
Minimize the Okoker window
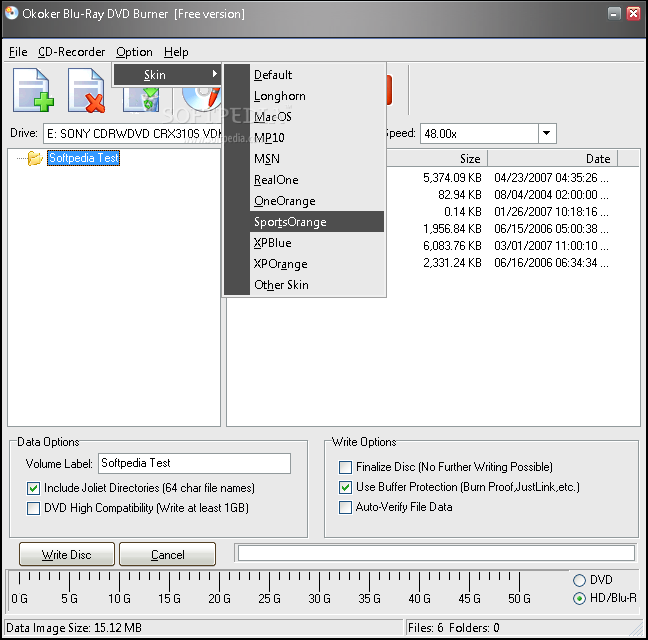[614, 14]
